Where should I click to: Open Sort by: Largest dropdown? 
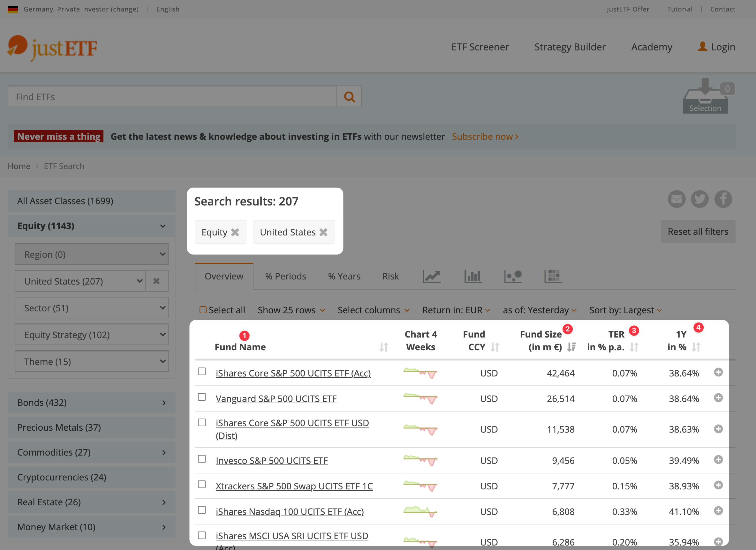pyautogui.click(x=626, y=310)
